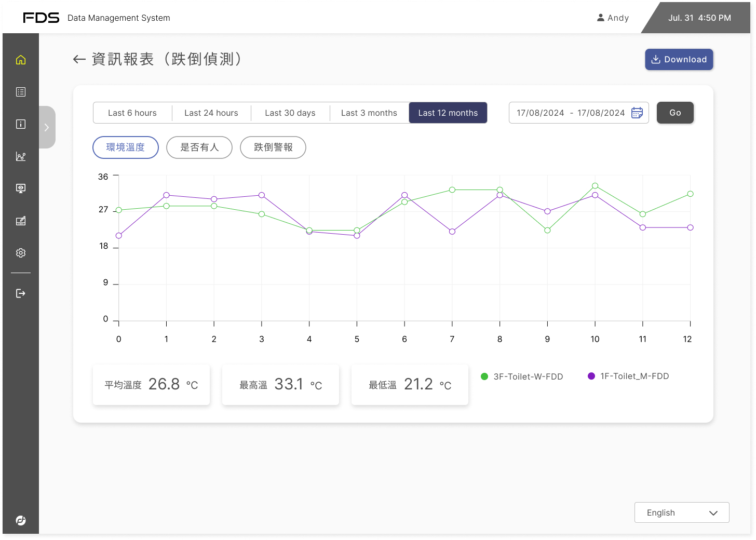Viewport: 756px width, 540px height.
Task: Click the monitor eye icon in sidebar
Action: 21,188
